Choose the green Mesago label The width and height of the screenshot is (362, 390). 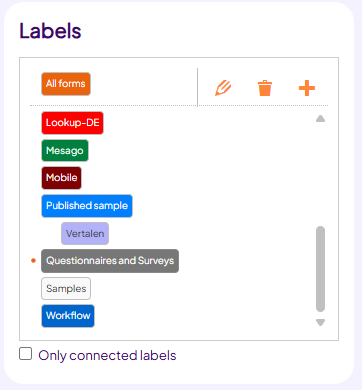65,151
